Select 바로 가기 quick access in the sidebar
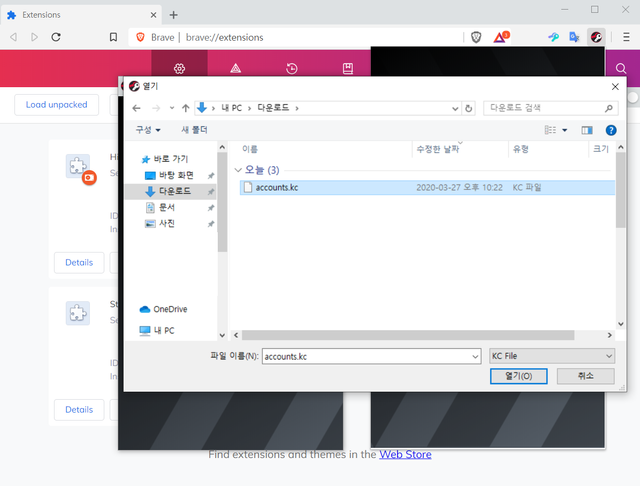 (x=170, y=159)
